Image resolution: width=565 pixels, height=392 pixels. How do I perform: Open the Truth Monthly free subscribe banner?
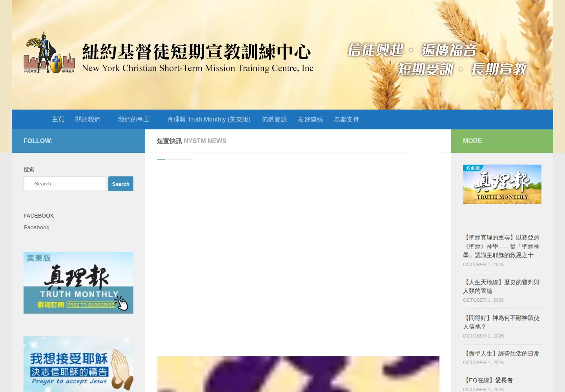click(78, 283)
